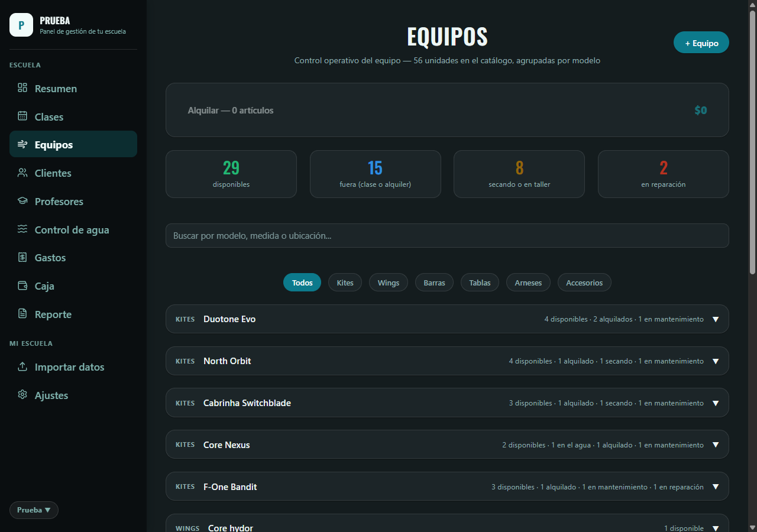Open the Alquilar rental cart bar

click(x=447, y=110)
